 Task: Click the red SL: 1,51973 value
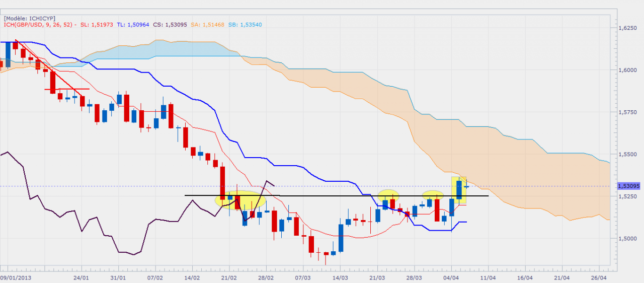point(96,25)
